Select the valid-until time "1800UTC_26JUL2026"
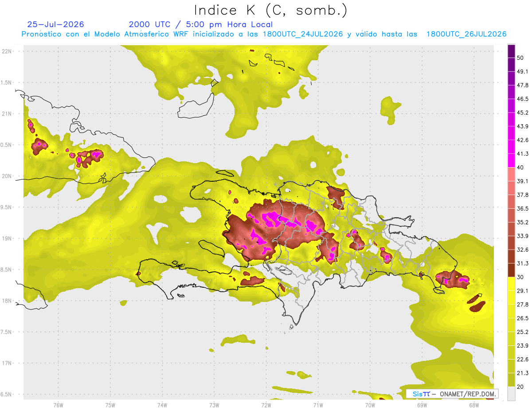 coord(466,34)
